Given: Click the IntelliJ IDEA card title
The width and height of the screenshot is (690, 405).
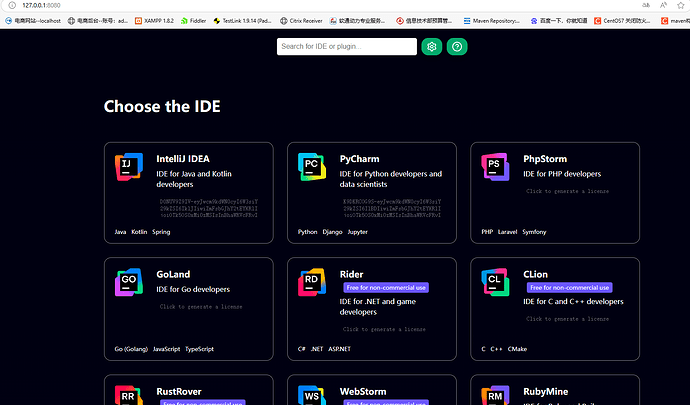Looking at the screenshot, I should (183, 159).
